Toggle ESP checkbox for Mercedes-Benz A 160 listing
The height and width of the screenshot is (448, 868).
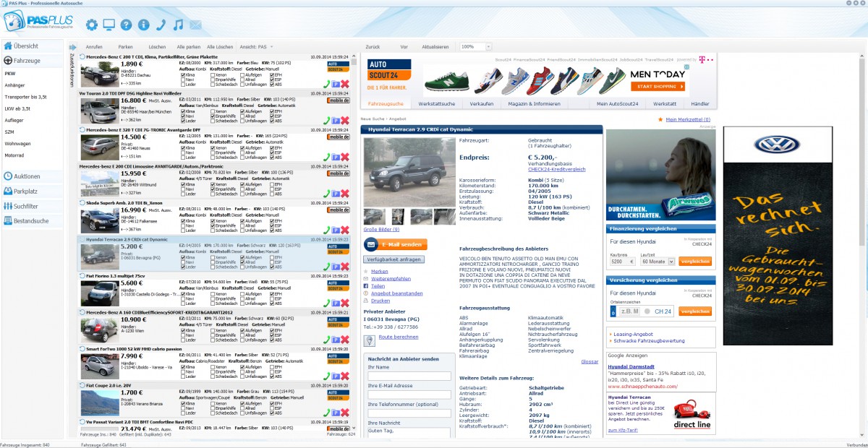(x=272, y=335)
